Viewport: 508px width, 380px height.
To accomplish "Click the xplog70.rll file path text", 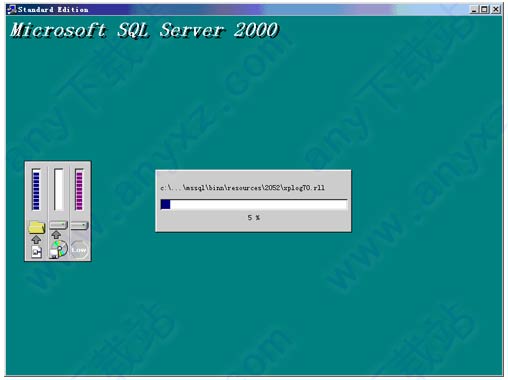I will pos(242,188).
